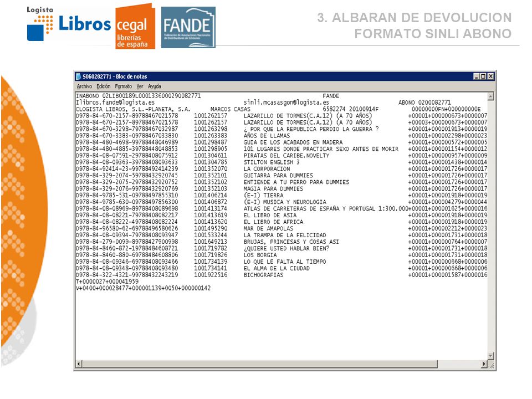Click the title GUITARRA PARA DUMMIES
The width and height of the screenshot is (532, 399).
[x=278, y=176]
